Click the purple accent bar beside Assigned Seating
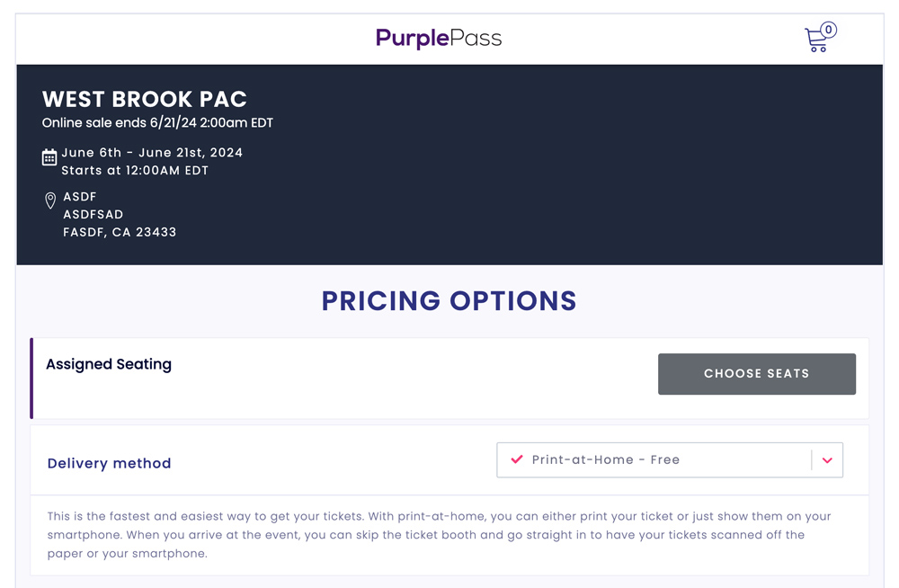 (x=31, y=378)
